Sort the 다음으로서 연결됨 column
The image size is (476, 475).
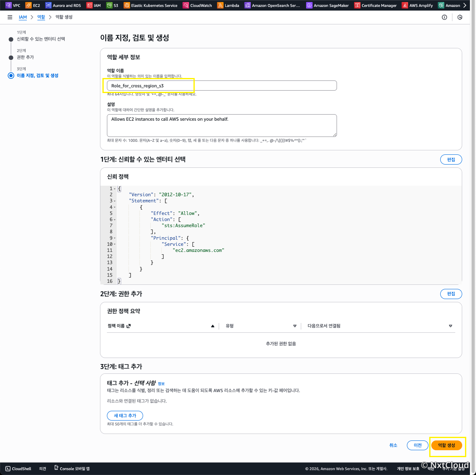450,326
